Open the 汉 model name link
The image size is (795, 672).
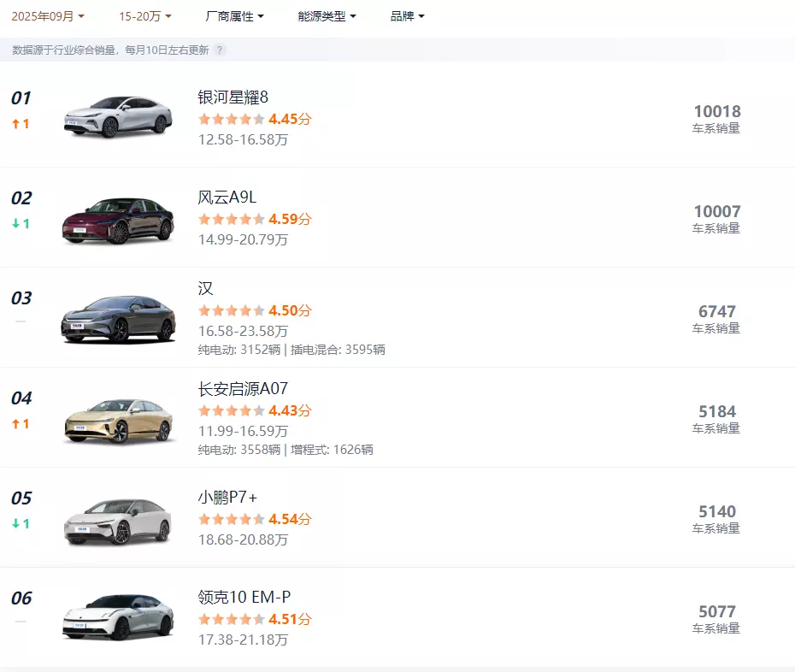coord(205,289)
